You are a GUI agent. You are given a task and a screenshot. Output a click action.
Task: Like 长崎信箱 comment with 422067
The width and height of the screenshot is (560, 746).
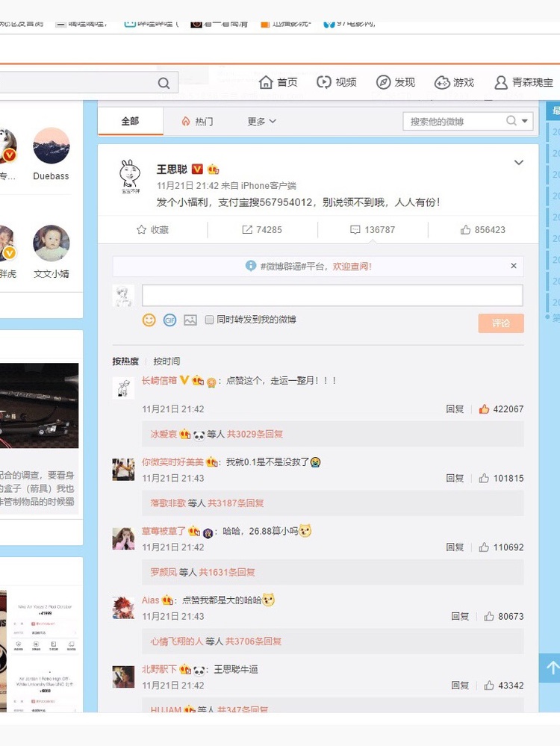(x=484, y=409)
